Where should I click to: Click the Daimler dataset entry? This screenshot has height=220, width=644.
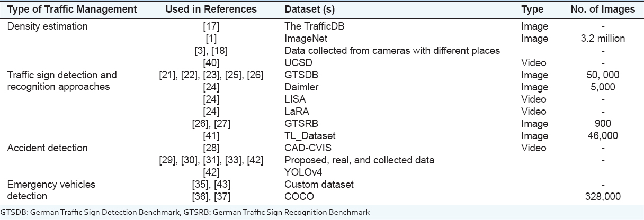tap(301, 87)
